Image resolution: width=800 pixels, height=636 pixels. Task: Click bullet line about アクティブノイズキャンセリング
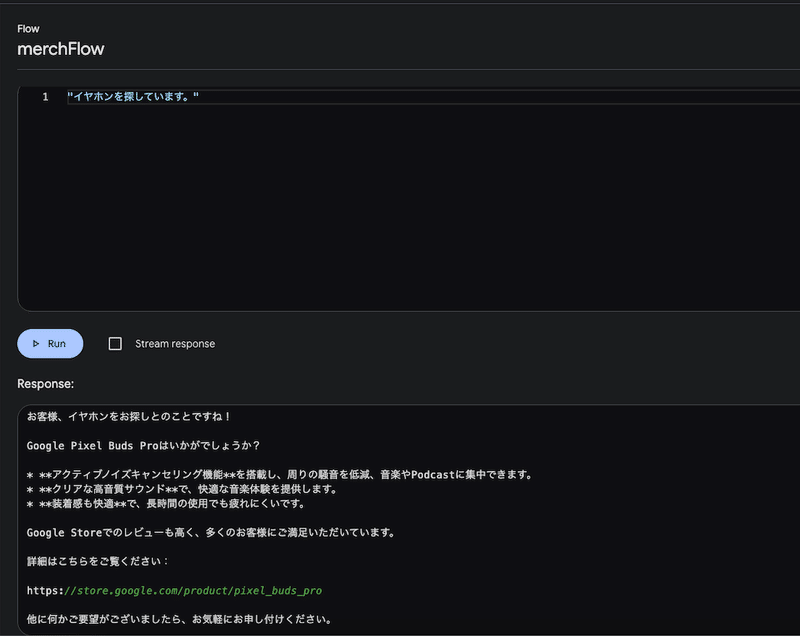coord(280,475)
